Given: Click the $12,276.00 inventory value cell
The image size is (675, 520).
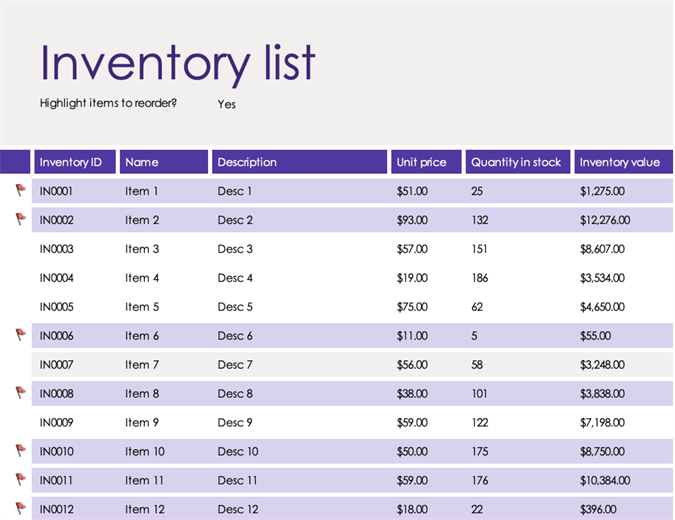Looking at the screenshot, I should pyautogui.click(x=607, y=220).
